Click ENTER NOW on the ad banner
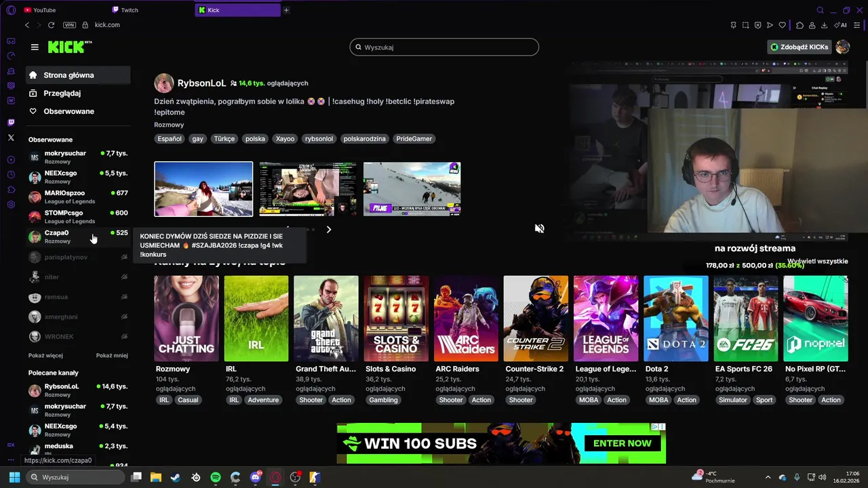The height and width of the screenshot is (488, 868). coord(622,443)
